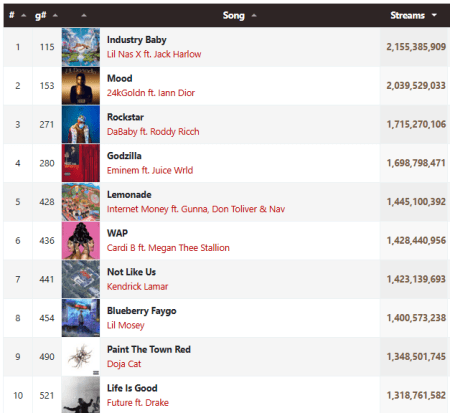
Task: Open the Rockstar album cover thumbnail
Action: point(81,124)
